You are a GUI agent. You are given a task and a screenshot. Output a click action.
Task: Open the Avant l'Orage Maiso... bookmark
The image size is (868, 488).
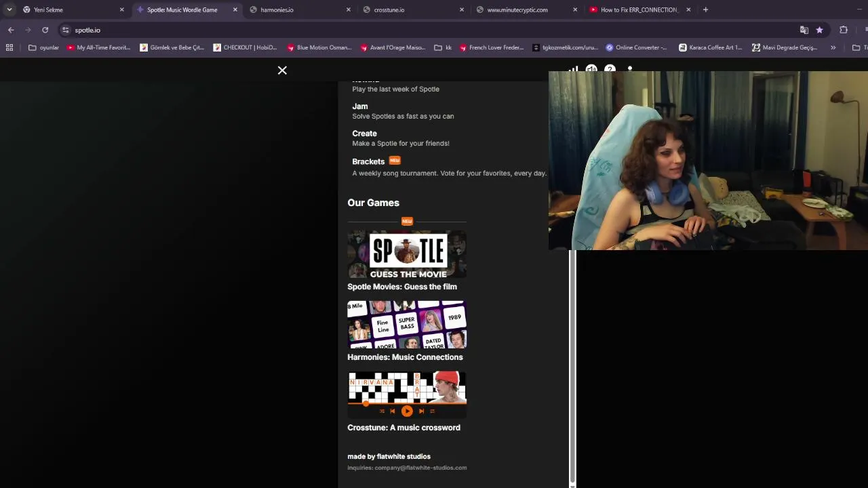393,47
